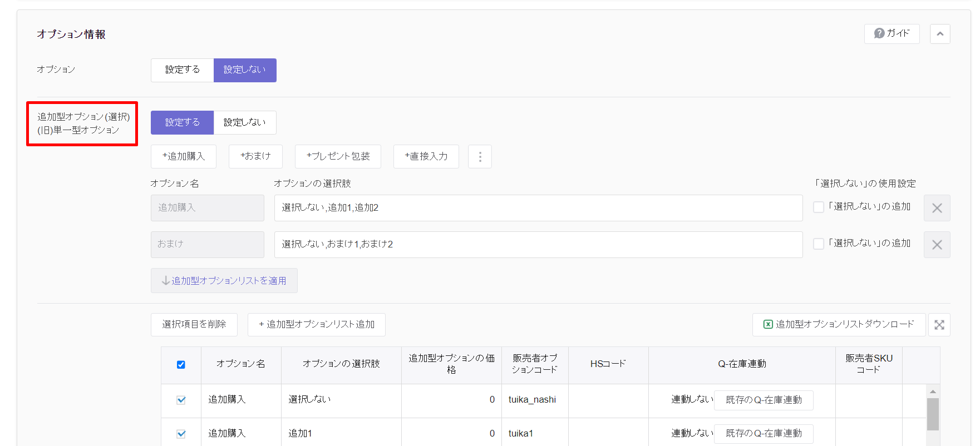
Task: Collapse the オプション情報 section chevron
Action: pyautogui.click(x=940, y=33)
